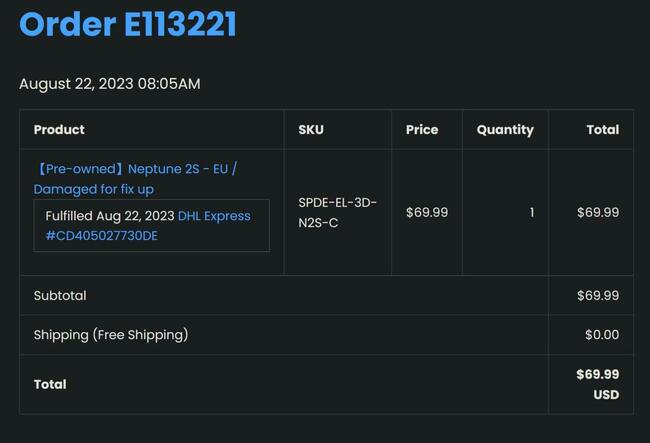Click the Order E113221 heading
Image resolution: width=650 pixels, height=443 pixels.
coord(128,24)
